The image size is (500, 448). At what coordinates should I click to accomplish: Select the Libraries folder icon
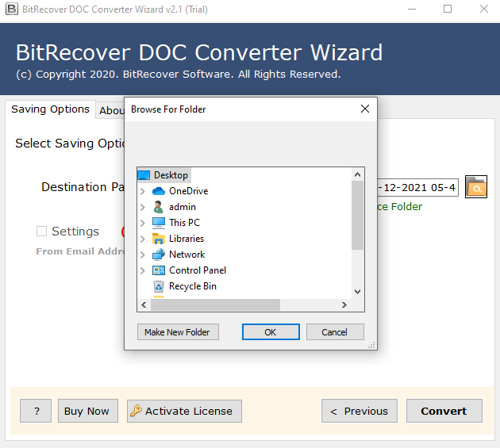coord(158,239)
